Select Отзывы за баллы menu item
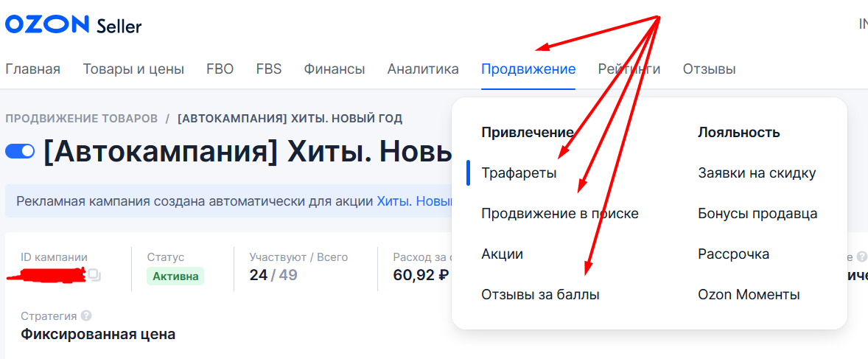Viewport: 868px width, 359px height. [x=540, y=295]
